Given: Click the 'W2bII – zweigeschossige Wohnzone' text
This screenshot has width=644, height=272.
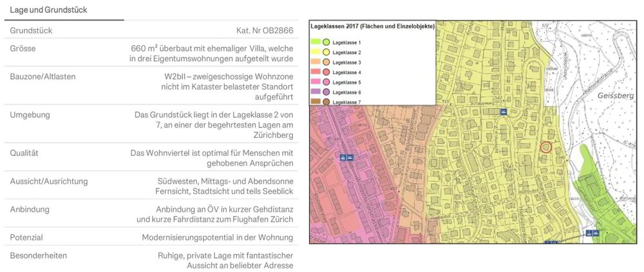Looking at the screenshot, I should (228, 77).
